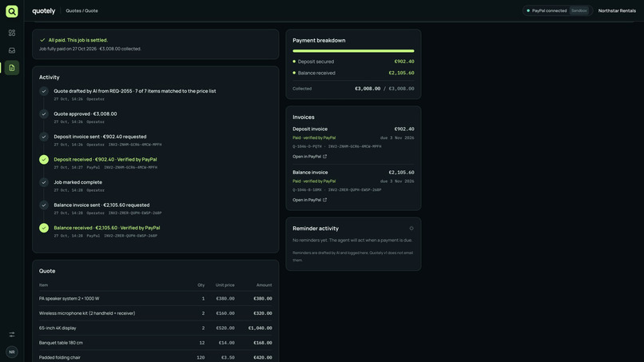
Task: Click the Balance invoice title
Action: pyautogui.click(x=310, y=173)
